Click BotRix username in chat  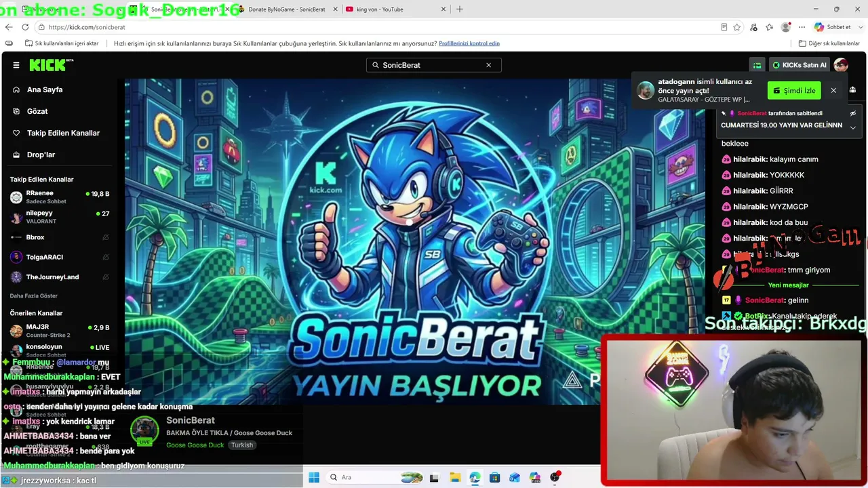757,316
